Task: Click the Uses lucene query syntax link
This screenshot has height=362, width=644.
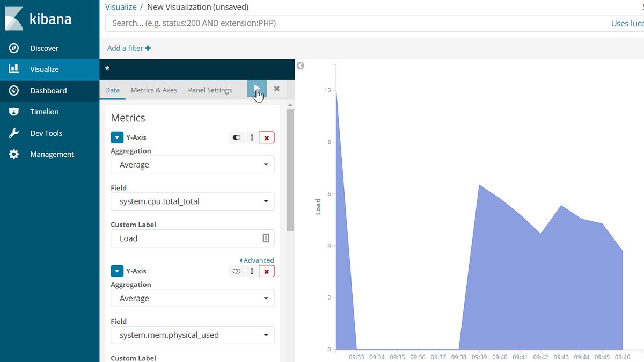Action: click(x=627, y=24)
